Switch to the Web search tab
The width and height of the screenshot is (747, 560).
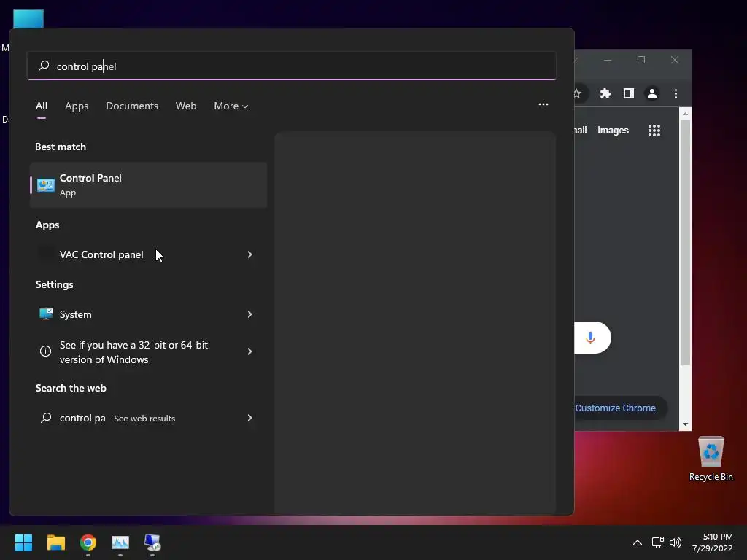pyautogui.click(x=186, y=106)
